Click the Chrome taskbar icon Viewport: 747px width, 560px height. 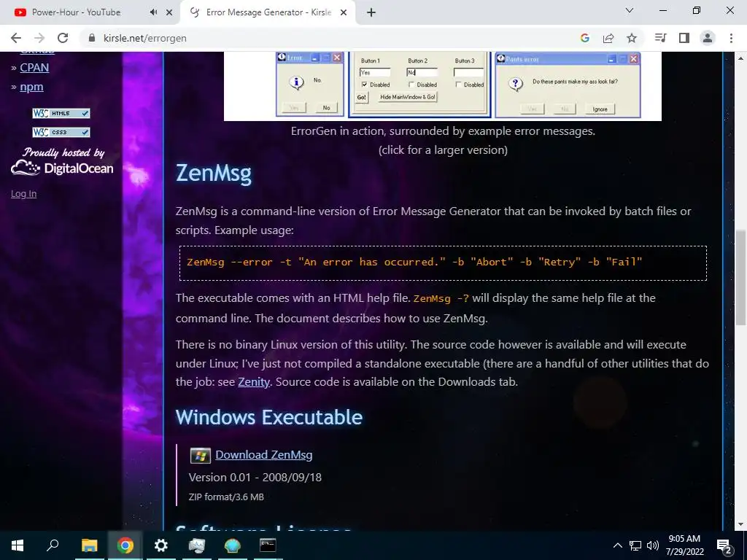(x=125, y=545)
